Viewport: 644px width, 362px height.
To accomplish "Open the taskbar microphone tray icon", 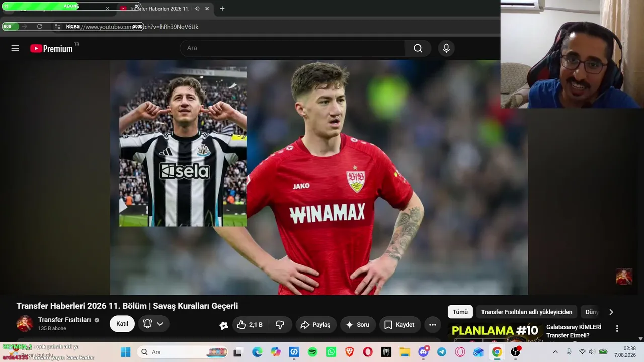I will pos(569,352).
